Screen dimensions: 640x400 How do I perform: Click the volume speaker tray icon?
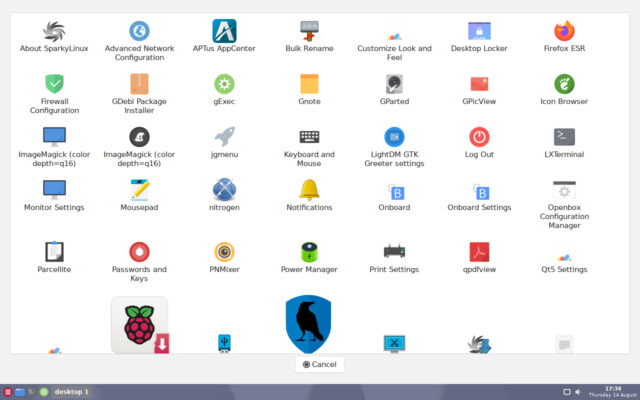coord(578,392)
